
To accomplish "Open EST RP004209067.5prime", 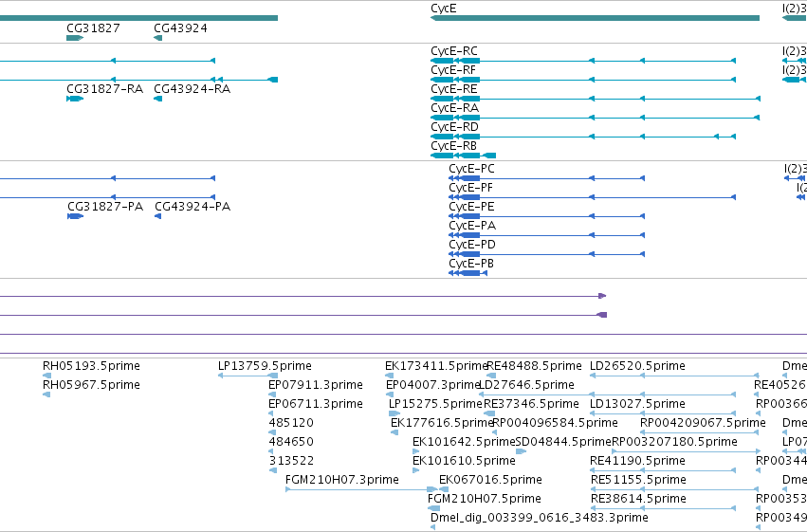I will (703, 423).
